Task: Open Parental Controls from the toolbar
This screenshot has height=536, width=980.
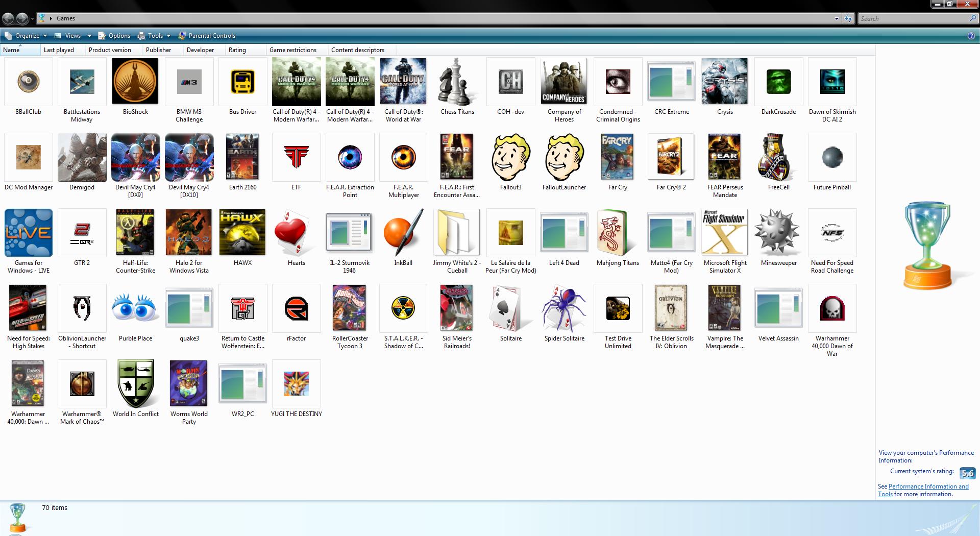Action: [211, 36]
